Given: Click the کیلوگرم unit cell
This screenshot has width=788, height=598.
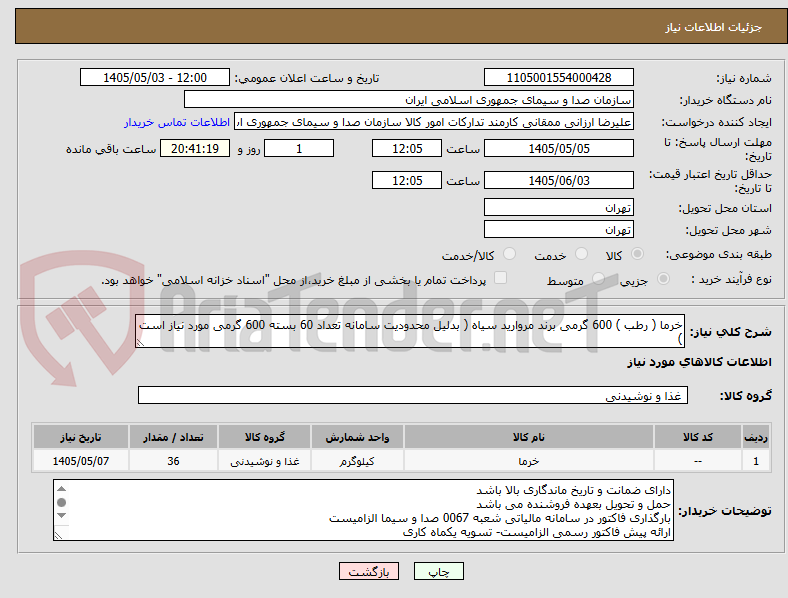Looking at the screenshot, I should (x=357, y=461).
